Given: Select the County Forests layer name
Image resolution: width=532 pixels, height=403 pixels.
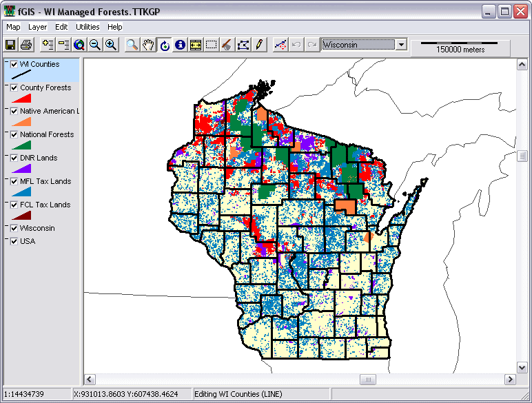Looking at the screenshot, I should coord(45,87).
